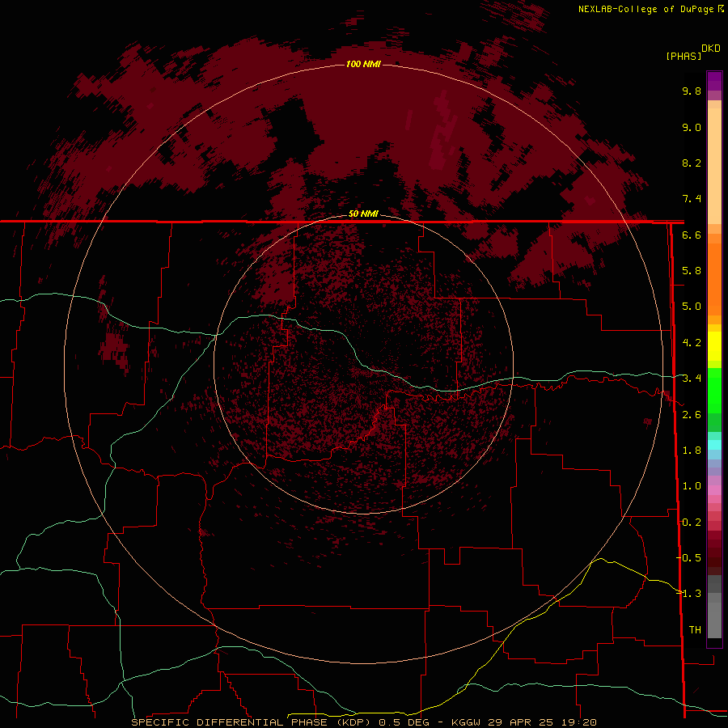
Task: Click the SPECIFIC DIFFERENTIAL PHASE (KDP) title text
Action: (252, 722)
